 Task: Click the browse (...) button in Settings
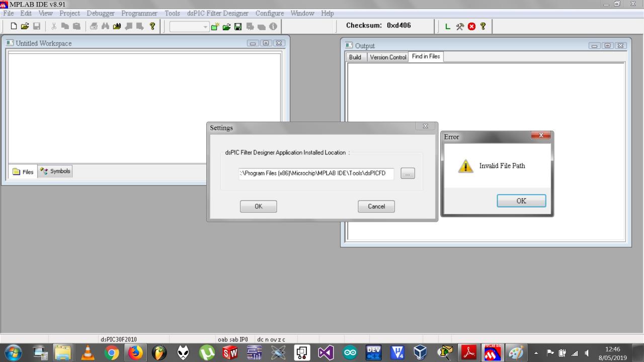[x=408, y=173]
